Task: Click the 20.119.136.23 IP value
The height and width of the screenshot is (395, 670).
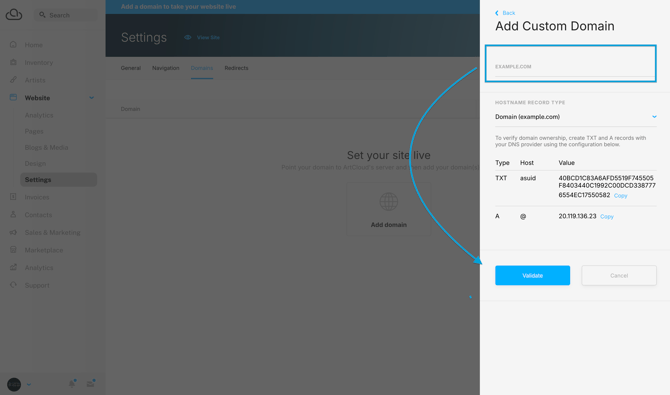Action: pos(577,216)
